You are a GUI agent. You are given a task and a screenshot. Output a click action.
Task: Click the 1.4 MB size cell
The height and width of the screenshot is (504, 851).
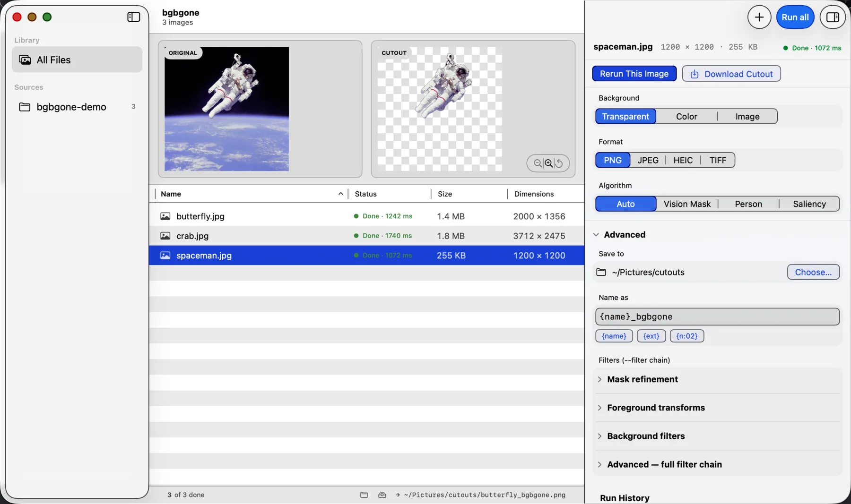(451, 216)
